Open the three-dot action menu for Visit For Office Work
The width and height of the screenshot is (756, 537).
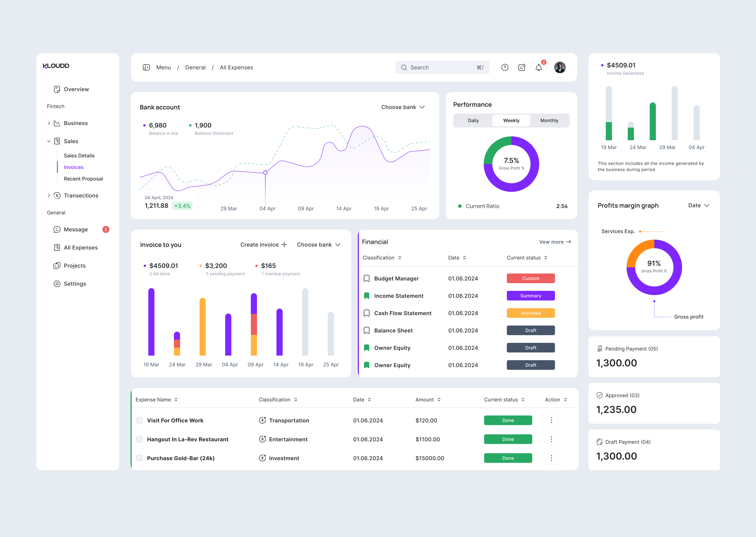(x=551, y=420)
